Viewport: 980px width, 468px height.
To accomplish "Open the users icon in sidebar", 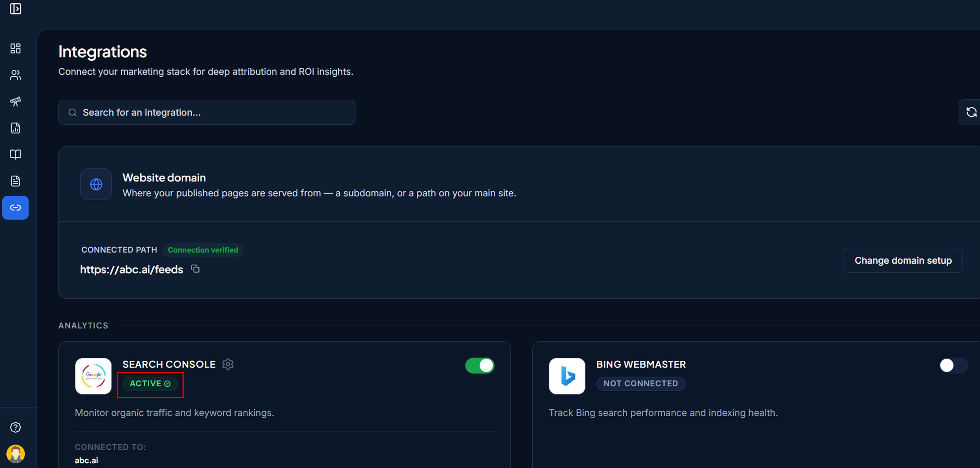I will (x=16, y=75).
